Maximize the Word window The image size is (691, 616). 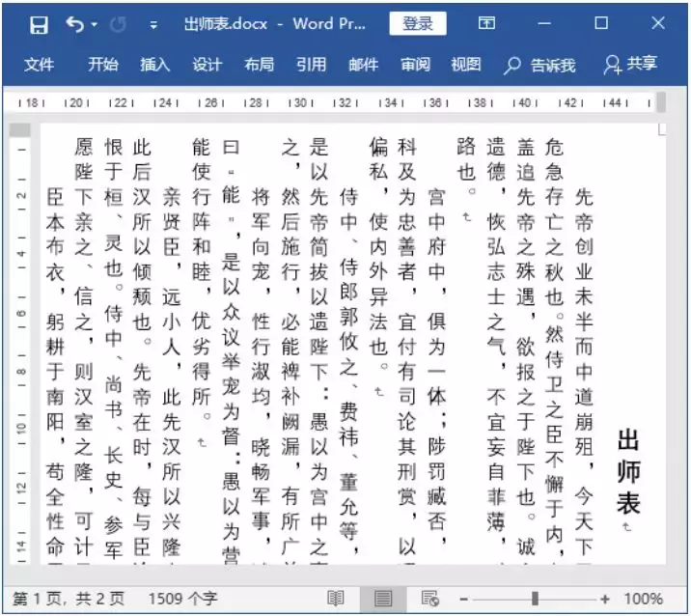coord(601,23)
